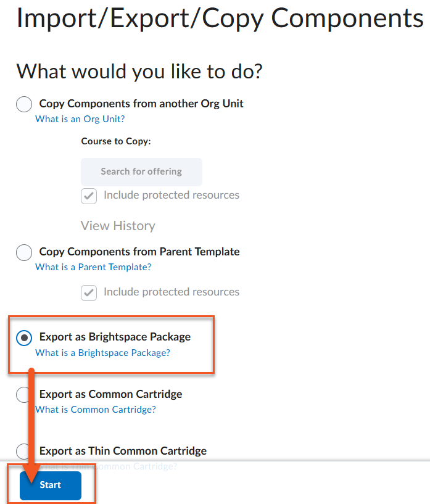Click the 'Copy Components from another Org Unit' label text
430x504 pixels.
click(141, 104)
